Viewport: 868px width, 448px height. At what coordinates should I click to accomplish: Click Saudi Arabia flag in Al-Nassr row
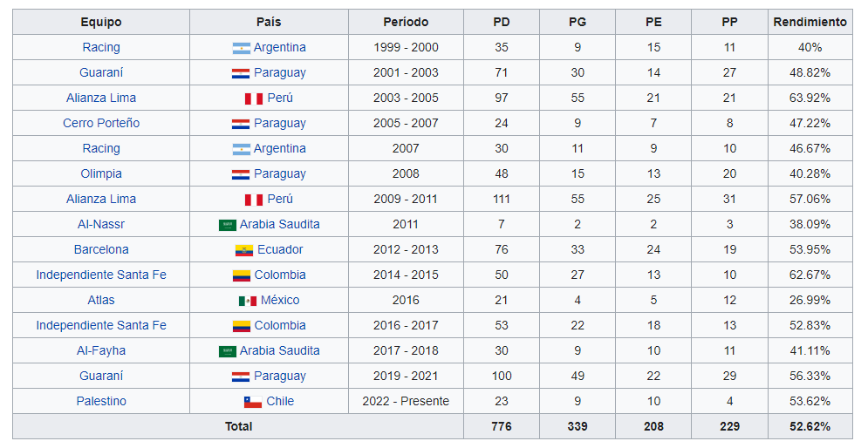[x=228, y=225]
